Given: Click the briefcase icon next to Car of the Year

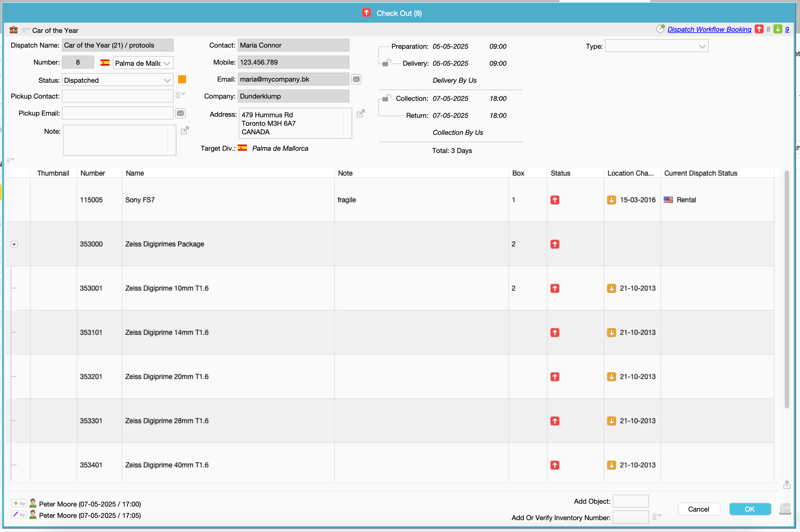Looking at the screenshot, I should (x=14, y=30).
